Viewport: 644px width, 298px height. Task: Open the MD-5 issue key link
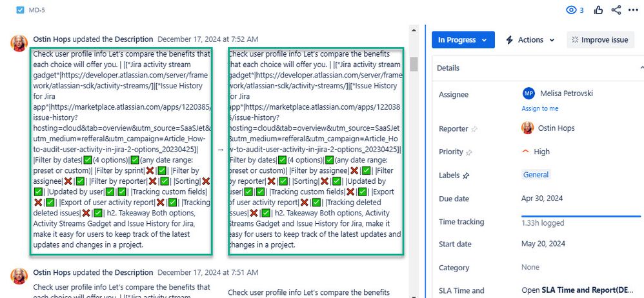point(37,10)
